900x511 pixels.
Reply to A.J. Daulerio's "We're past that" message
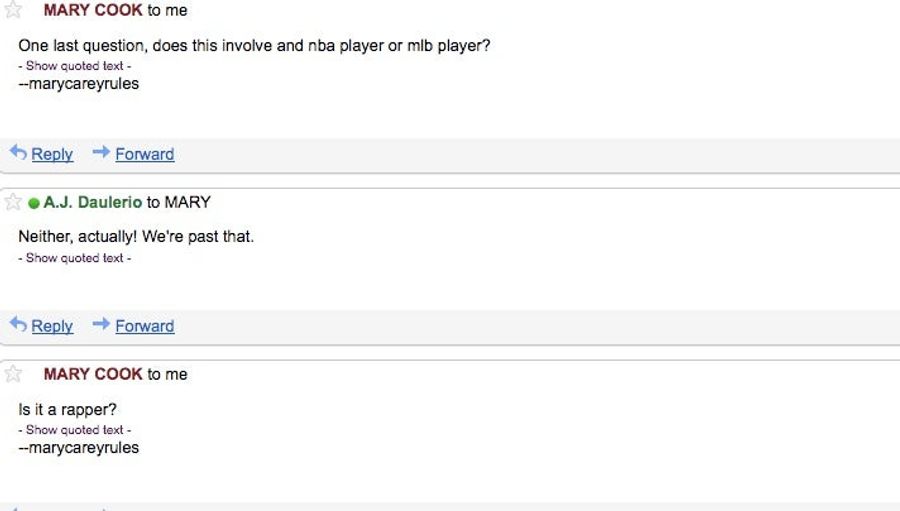click(52, 326)
